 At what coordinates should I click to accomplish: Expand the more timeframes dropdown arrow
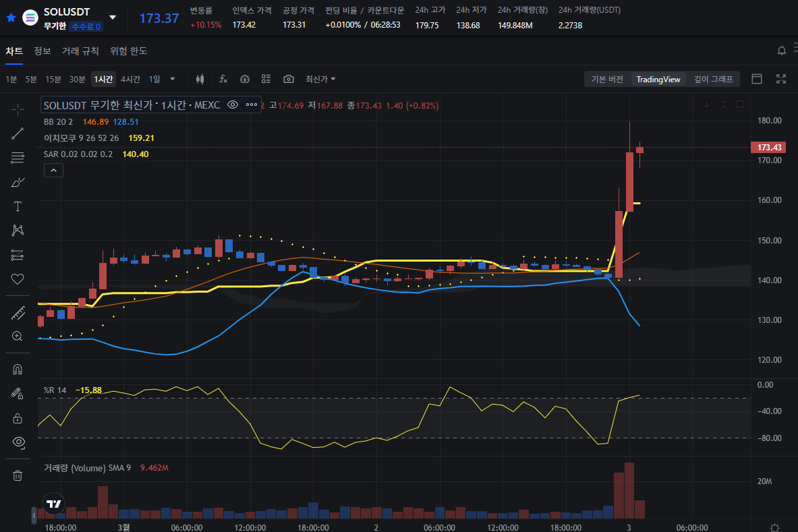173,79
